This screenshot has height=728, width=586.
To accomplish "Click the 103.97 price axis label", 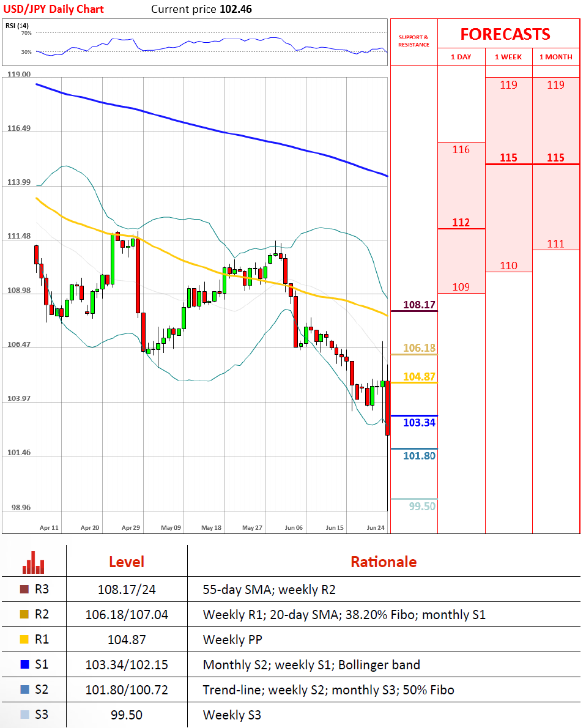I will pyautogui.click(x=19, y=398).
